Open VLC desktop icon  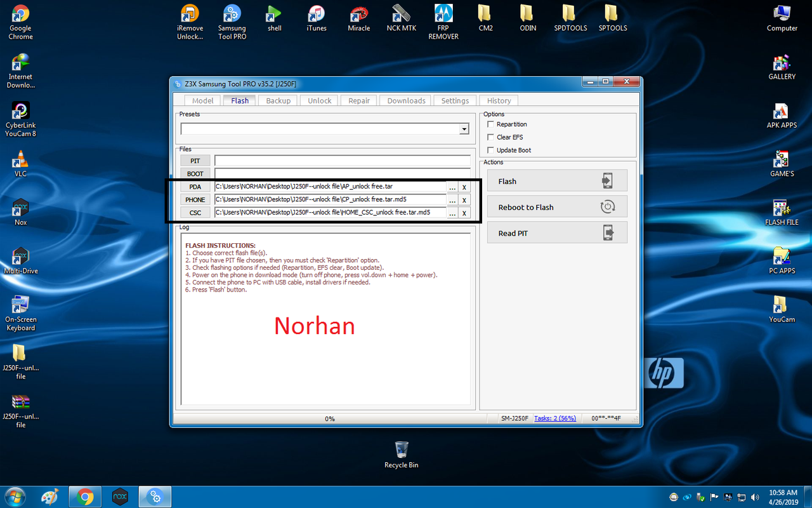tap(20, 164)
